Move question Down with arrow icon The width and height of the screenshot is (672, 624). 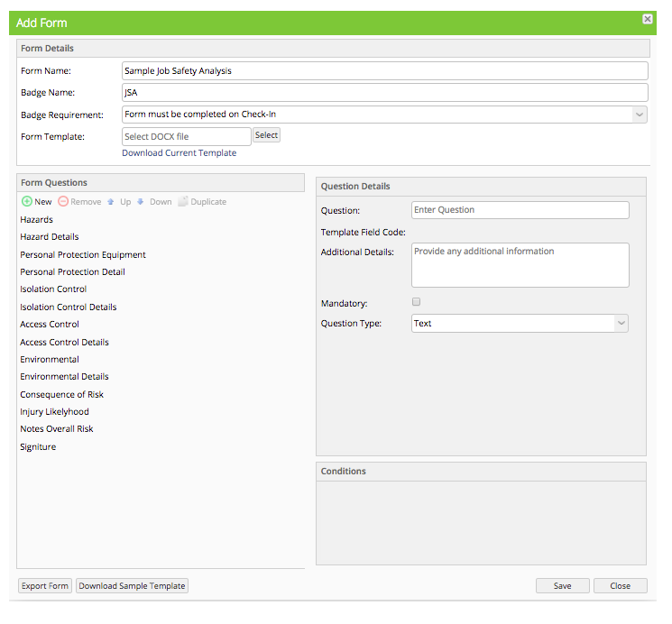tap(140, 201)
